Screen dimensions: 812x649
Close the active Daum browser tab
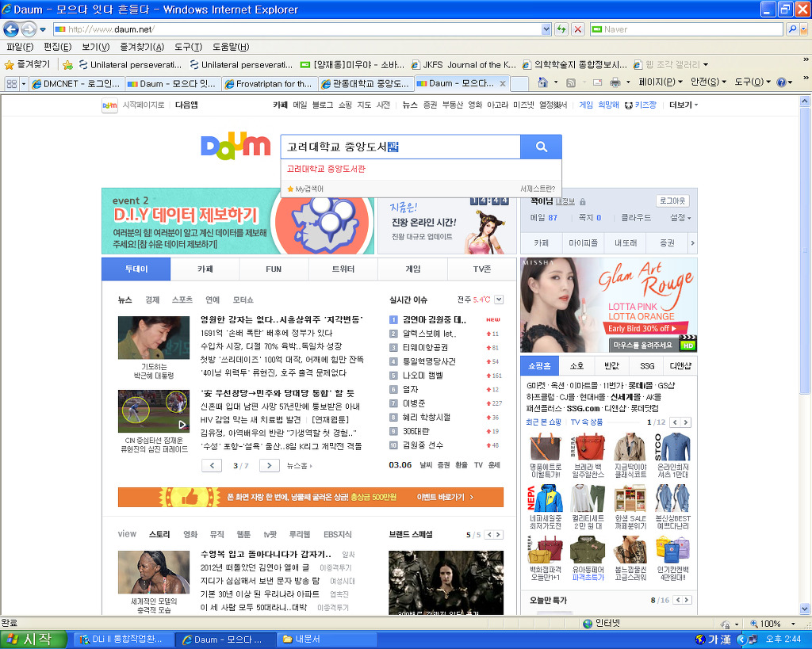coord(502,83)
